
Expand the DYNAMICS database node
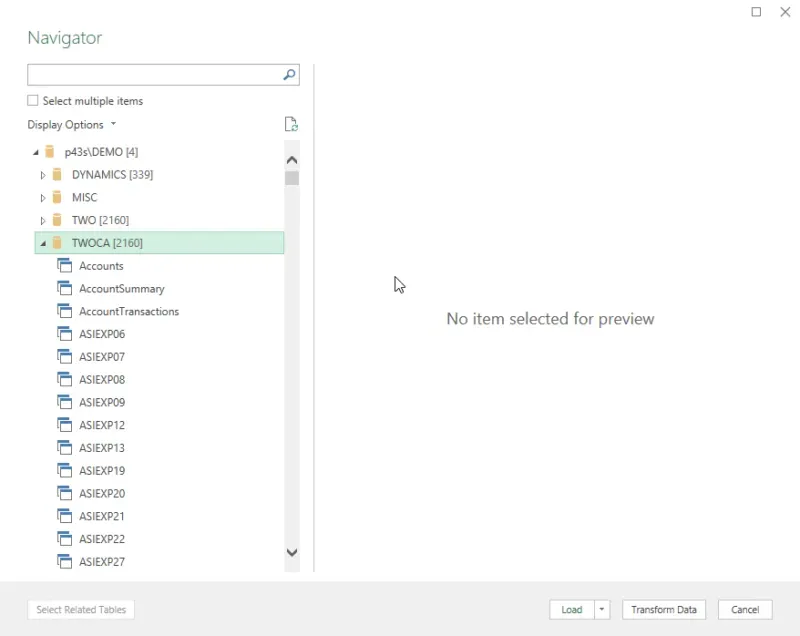point(42,175)
